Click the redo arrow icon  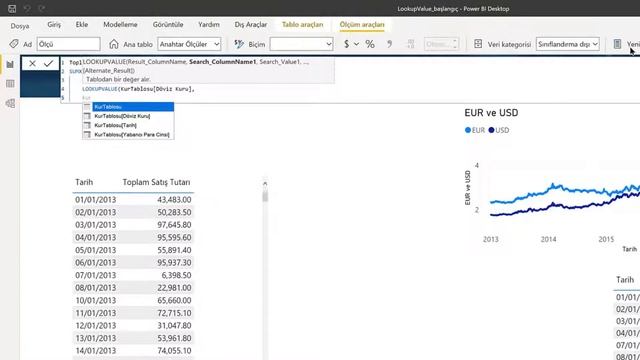42,8
